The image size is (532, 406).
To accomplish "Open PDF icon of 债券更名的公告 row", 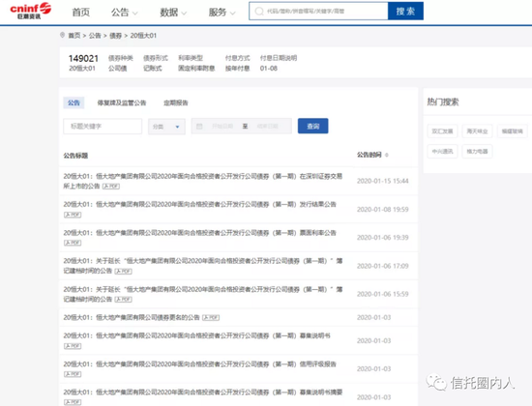I will tap(211, 317).
